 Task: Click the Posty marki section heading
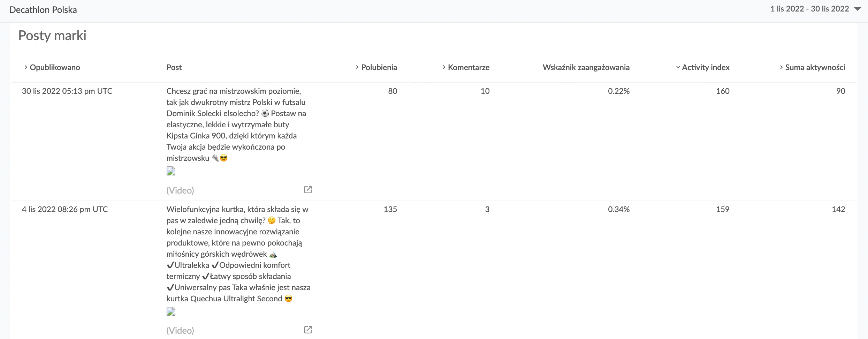coord(52,36)
